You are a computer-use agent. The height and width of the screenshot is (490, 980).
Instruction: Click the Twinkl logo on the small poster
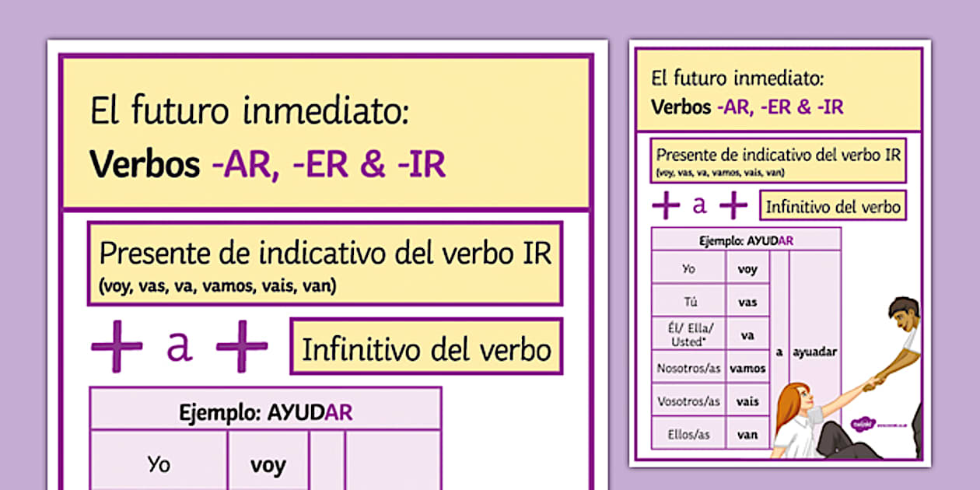[861, 423]
